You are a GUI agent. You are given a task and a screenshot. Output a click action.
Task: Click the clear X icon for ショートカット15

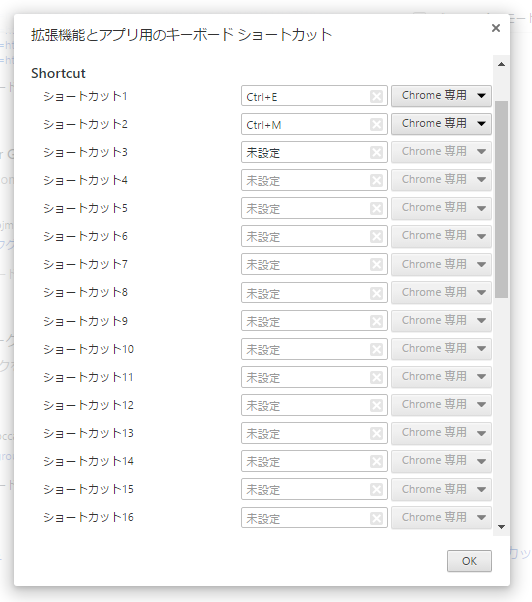click(x=376, y=490)
